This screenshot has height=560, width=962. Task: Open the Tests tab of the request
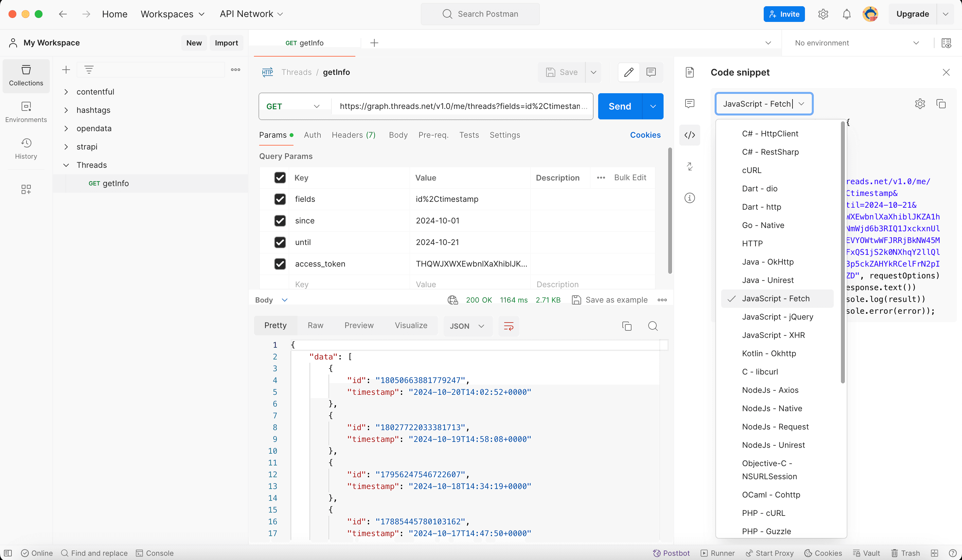469,135
